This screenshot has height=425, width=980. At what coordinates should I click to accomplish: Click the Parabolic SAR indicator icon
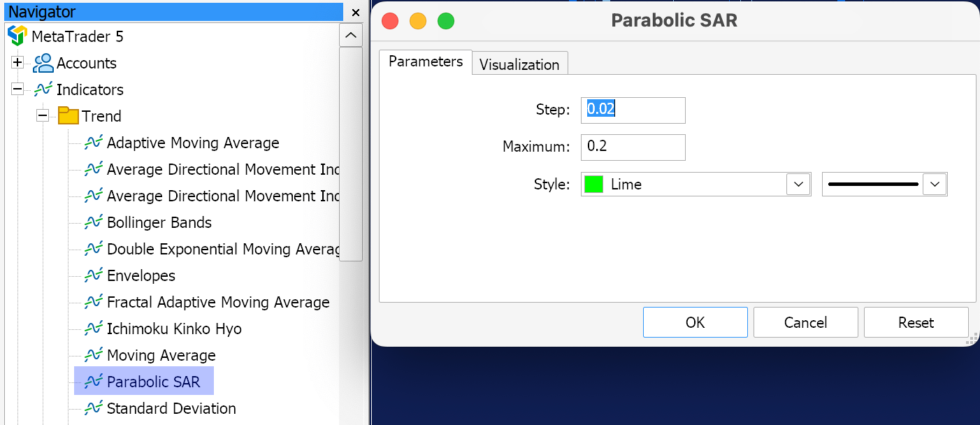click(x=94, y=382)
